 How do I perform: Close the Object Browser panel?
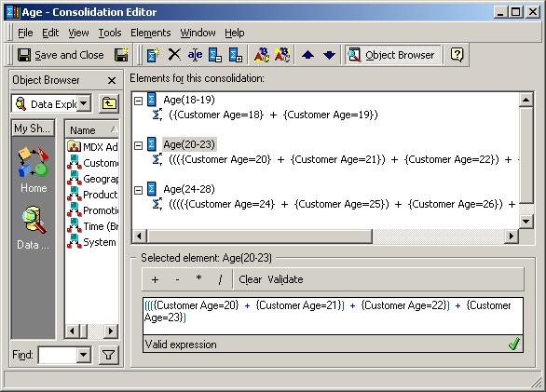click(x=112, y=81)
